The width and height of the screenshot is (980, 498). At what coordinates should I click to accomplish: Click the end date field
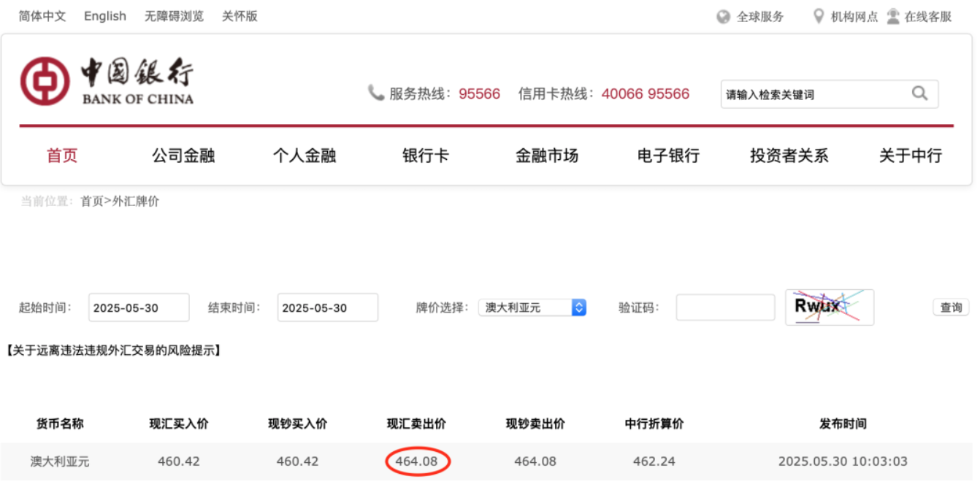tap(327, 307)
